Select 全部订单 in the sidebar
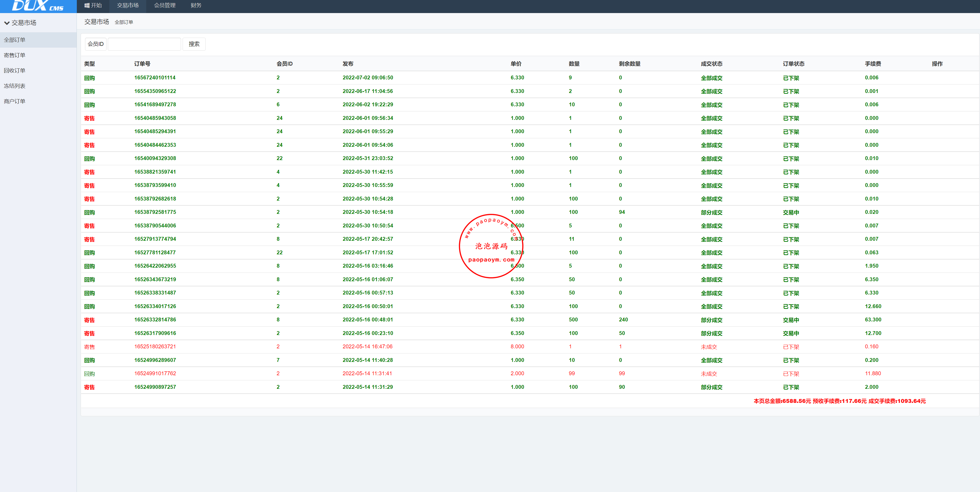Screen dimensions: 980x492 pyautogui.click(x=14, y=40)
